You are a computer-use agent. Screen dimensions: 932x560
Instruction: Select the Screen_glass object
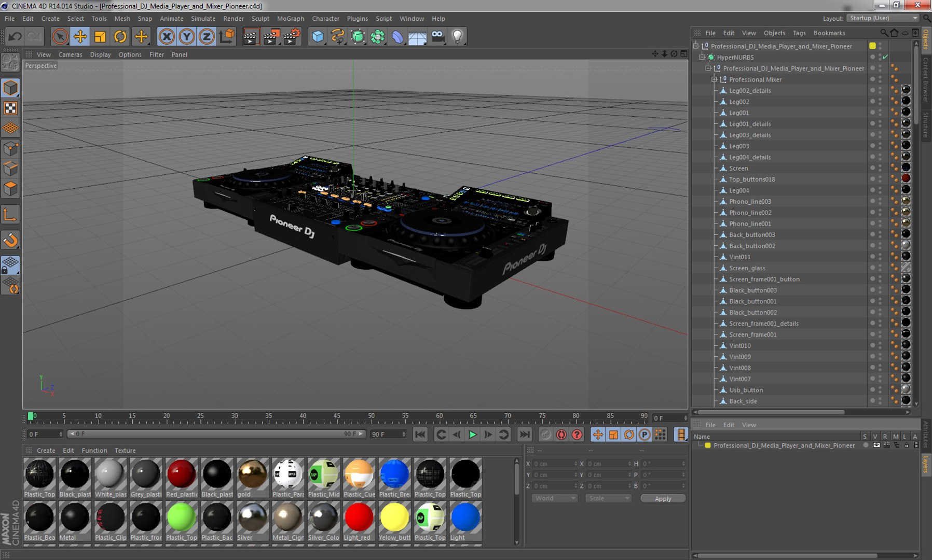click(x=747, y=268)
